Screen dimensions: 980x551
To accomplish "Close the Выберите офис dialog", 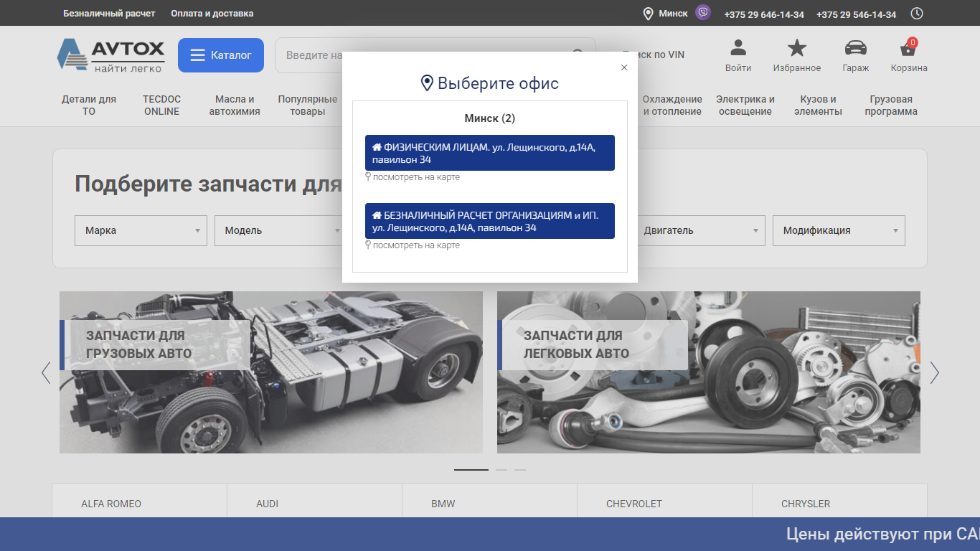I will (624, 67).
